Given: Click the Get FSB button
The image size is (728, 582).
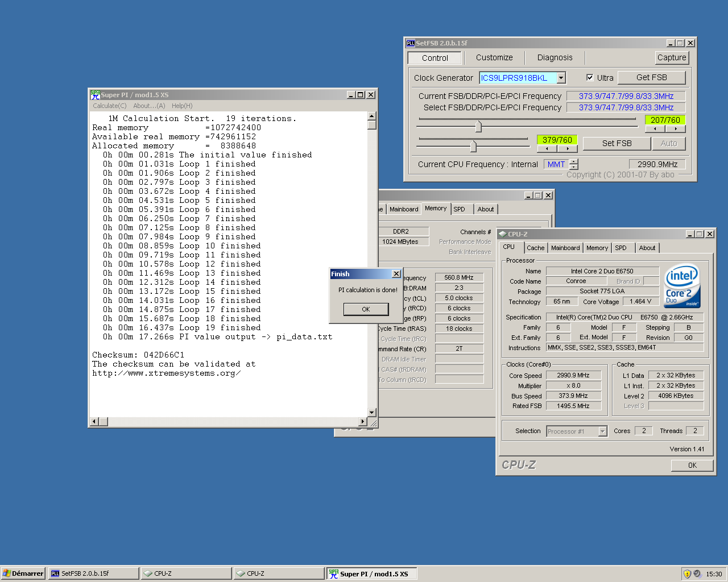Looking at the screenshot, I should click(x=652, y=77).
